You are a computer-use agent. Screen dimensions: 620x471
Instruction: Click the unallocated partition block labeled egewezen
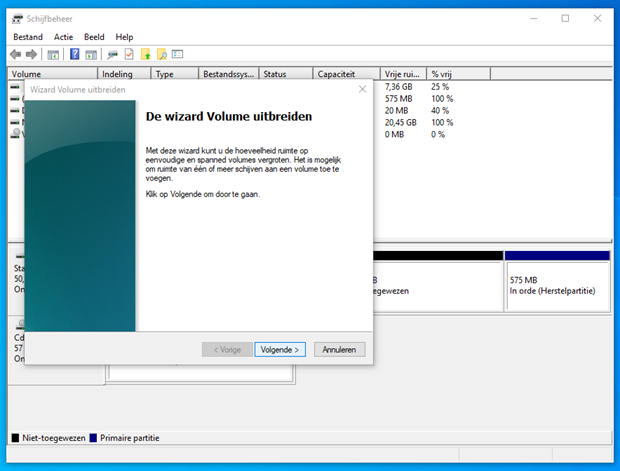pos(438,282)
